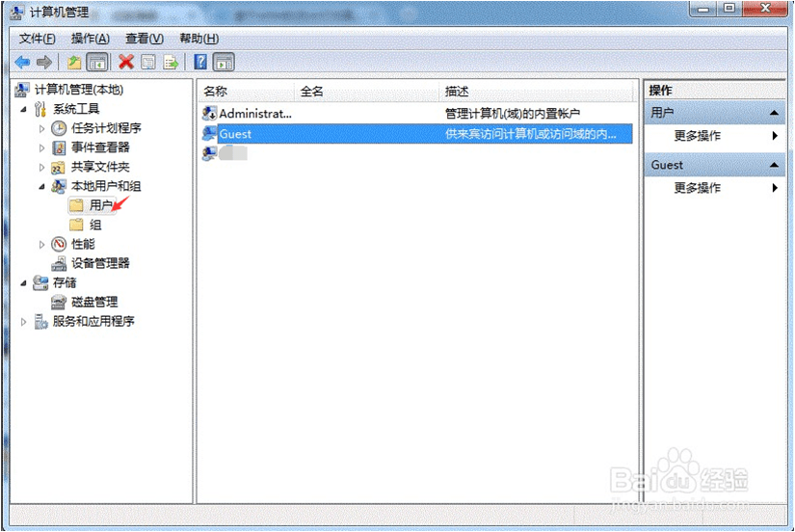This screenshot has width=795, height=532.
Task: Open the 文件(F) menu
Action: click(38, 39)
